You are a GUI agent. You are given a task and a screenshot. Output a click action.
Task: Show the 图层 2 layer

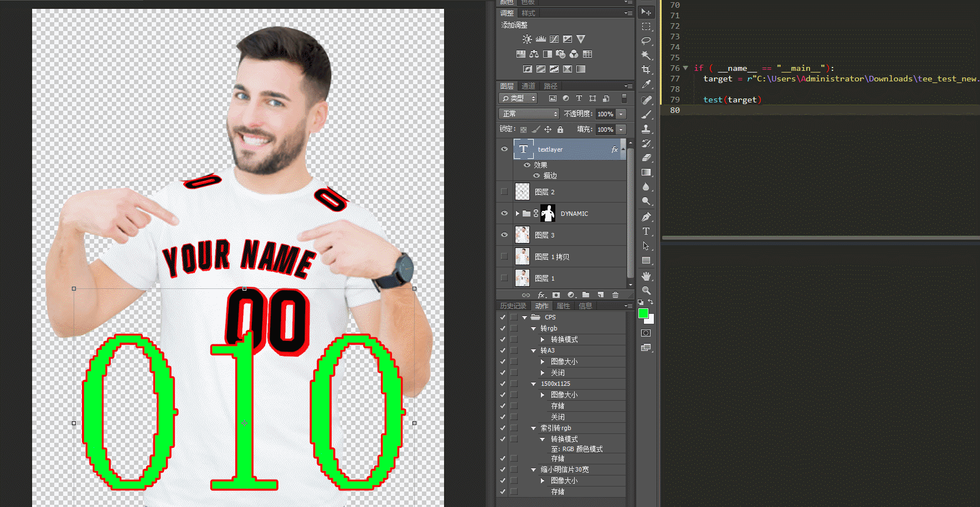pos(504,192)
